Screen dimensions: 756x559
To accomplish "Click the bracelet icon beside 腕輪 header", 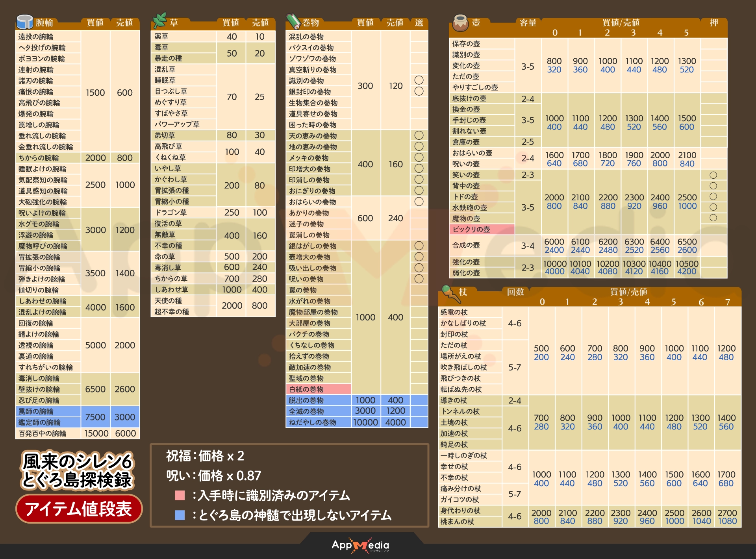I will point(24,22).
